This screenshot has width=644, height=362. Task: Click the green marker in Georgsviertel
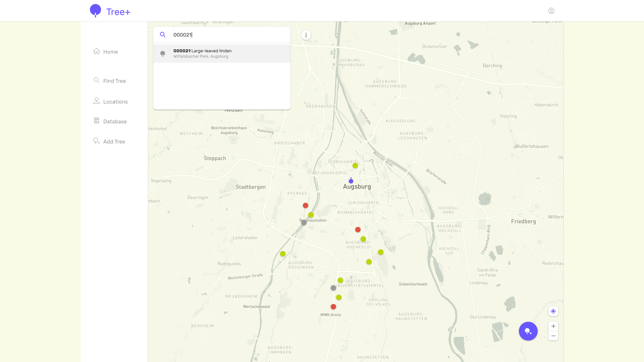tap(355, 166)
